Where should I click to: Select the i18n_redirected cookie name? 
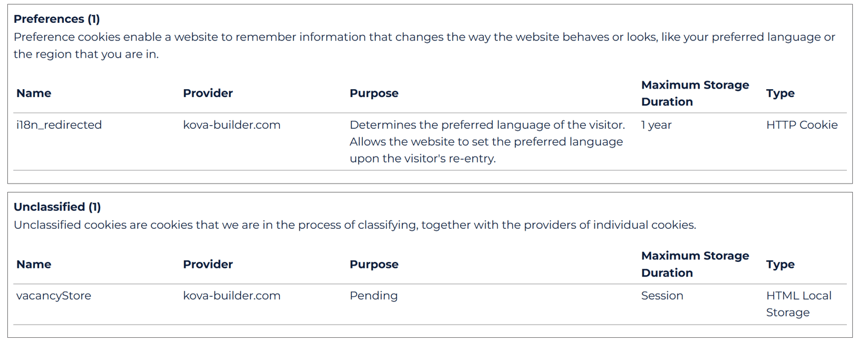point(59,125)
